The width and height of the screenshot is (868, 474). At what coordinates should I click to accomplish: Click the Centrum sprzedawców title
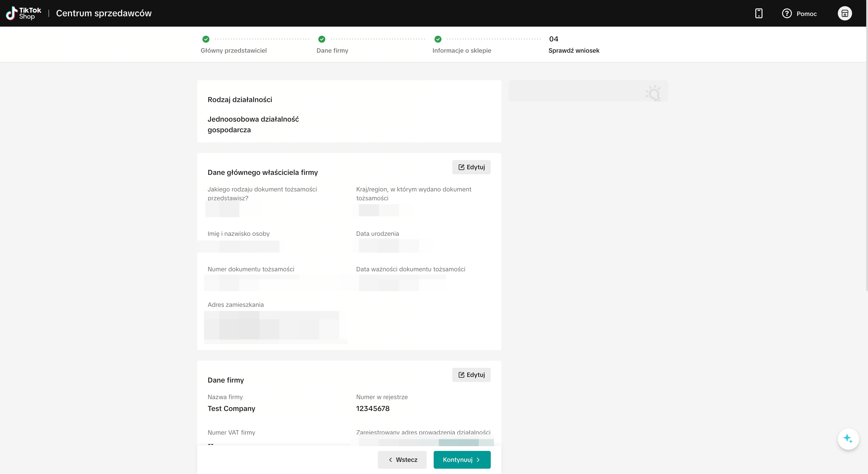point(104,13)
